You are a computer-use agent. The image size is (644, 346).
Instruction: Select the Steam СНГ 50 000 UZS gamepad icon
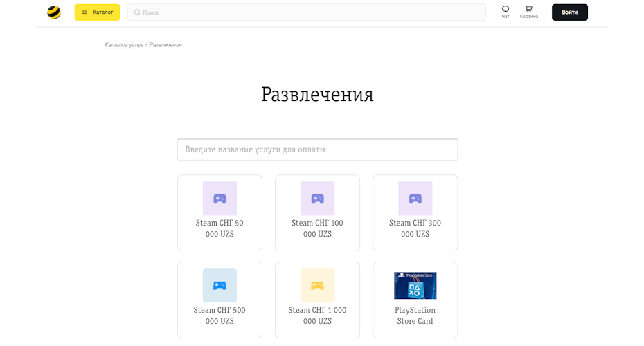(x=220, y=199)
